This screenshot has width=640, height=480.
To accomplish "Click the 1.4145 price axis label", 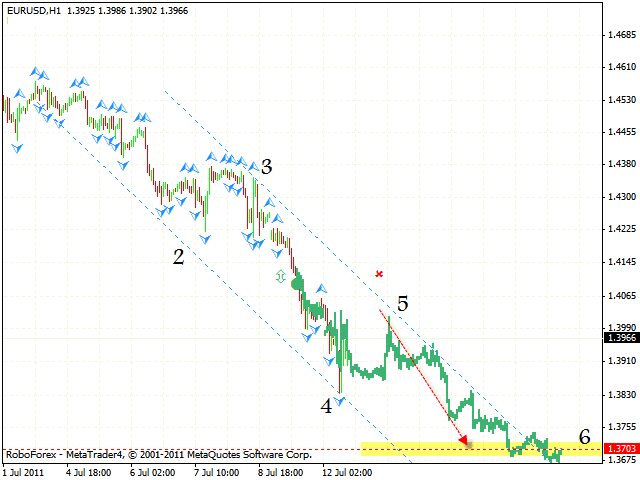I will 622,262.
